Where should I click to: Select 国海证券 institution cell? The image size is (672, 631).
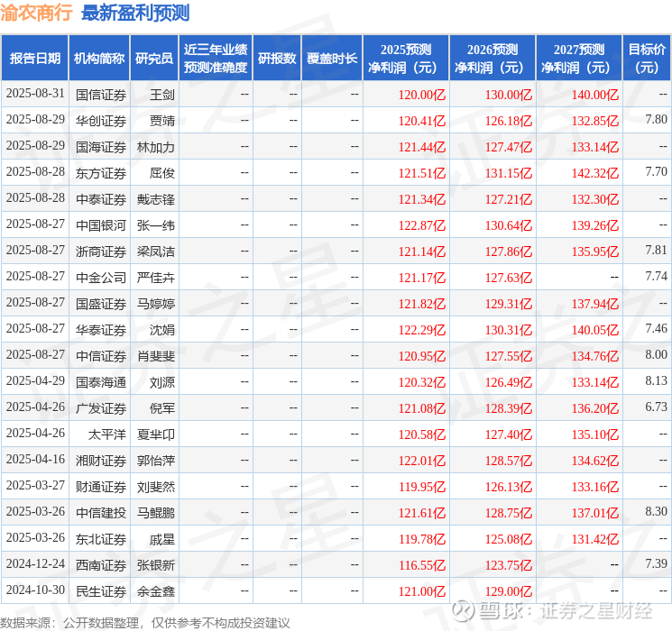101,147
